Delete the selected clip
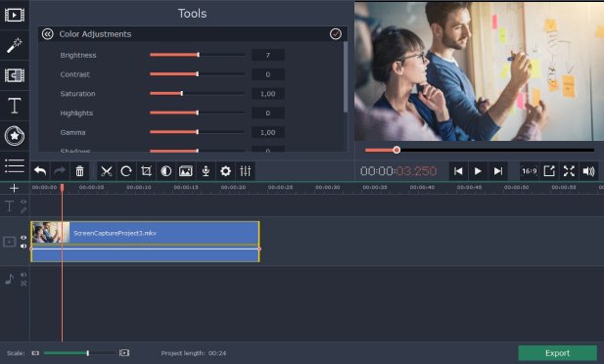The image size is (604, 364). pyautogui.click(x=79, y=171)
